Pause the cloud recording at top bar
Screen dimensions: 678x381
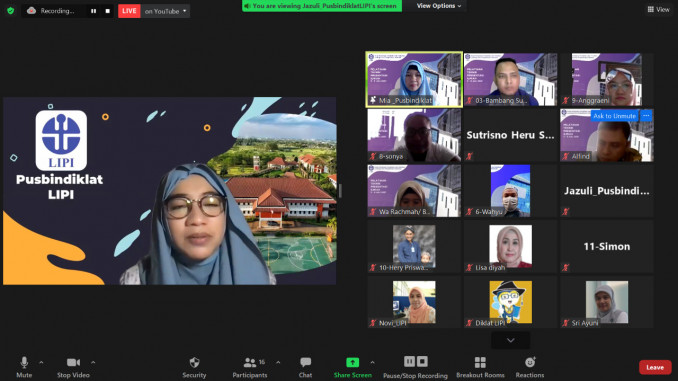coord(93,11)
